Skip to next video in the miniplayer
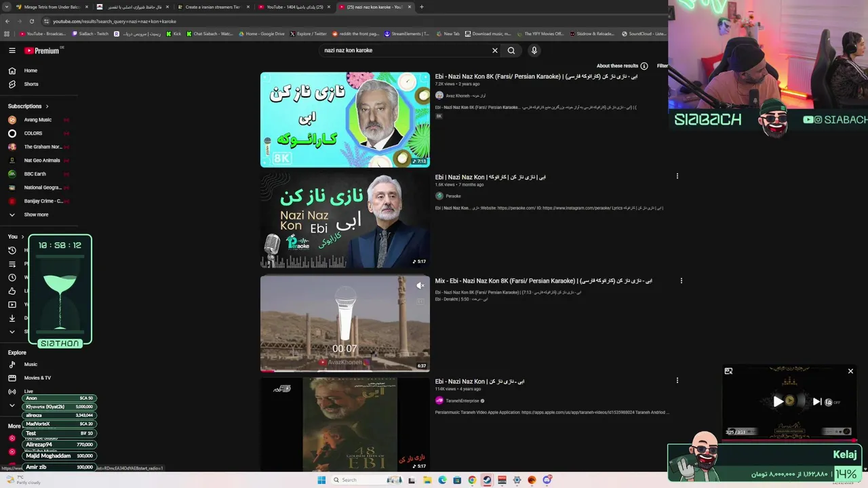 (x=817, y=401)
